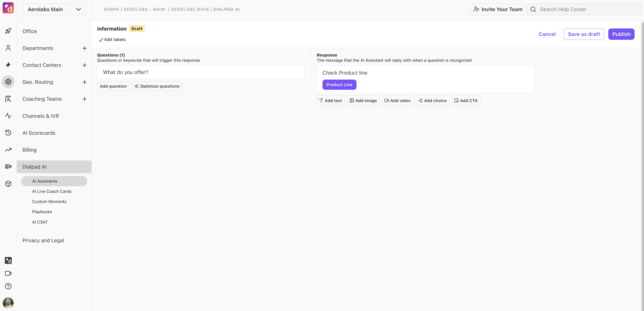Click the trending analytics arrow icon
This screenshot has height=311, width=644.
[8, 150]
